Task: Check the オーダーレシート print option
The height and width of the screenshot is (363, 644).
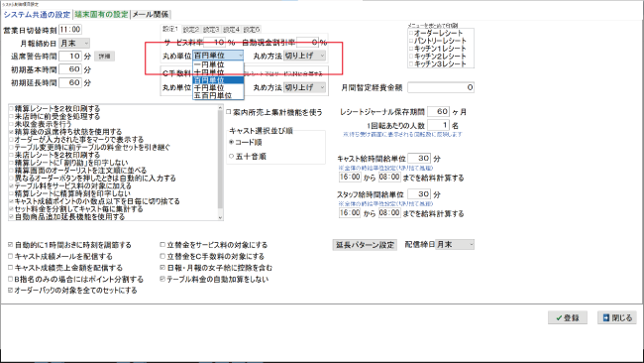Action: [411, 34]
